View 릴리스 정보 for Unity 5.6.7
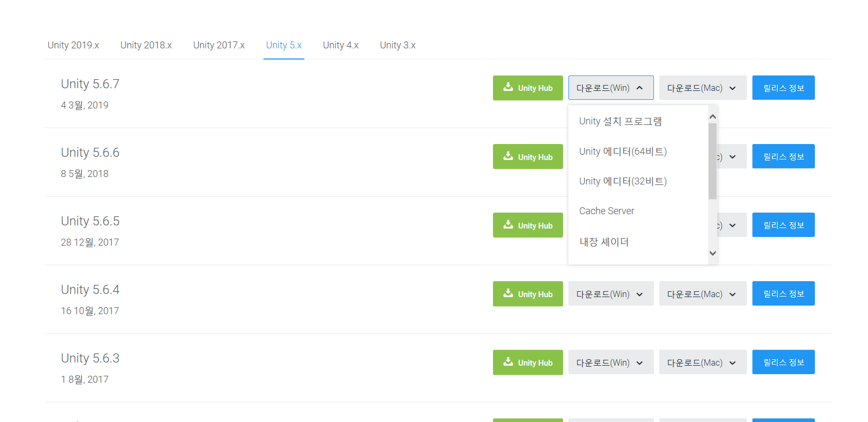868x422 pixels. click(784, 88)
